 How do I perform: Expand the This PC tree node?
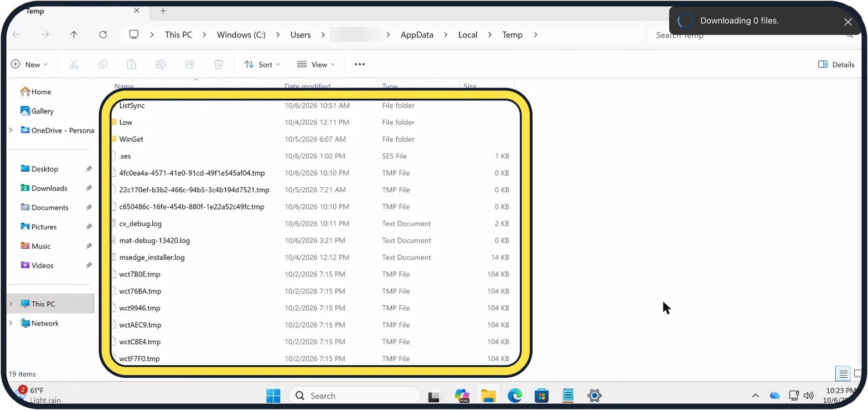[11, 304]
